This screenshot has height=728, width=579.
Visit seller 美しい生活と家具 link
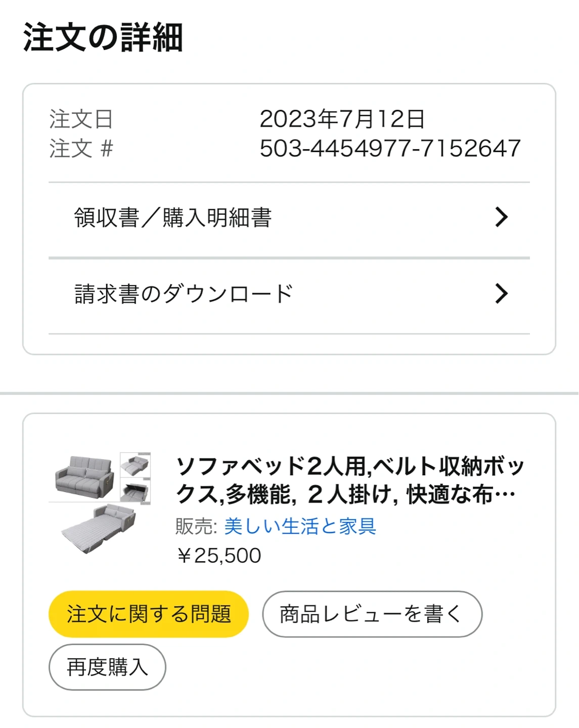click(x=300, y=526)
